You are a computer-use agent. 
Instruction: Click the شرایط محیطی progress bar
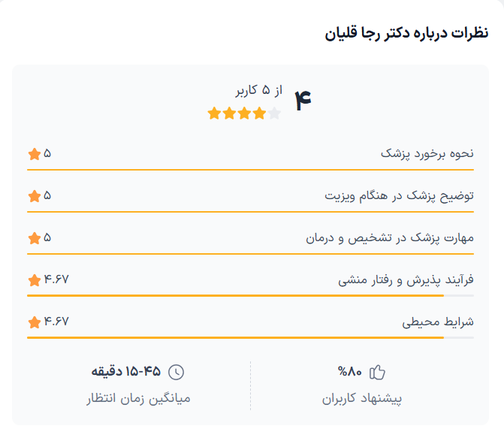[250, 338]
